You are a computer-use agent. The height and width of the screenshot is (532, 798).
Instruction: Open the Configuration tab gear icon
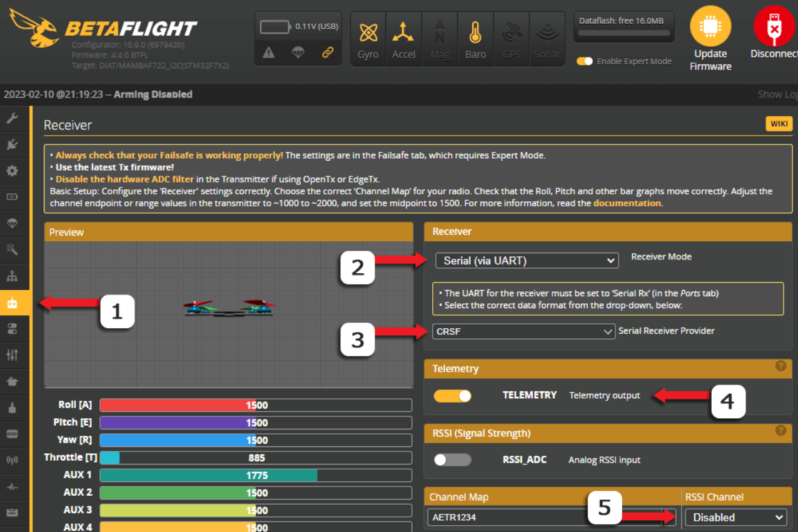13,171
